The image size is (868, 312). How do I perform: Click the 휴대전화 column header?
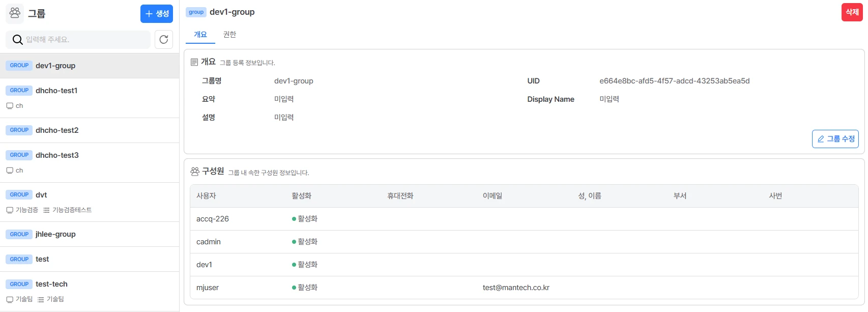[400, 196]
